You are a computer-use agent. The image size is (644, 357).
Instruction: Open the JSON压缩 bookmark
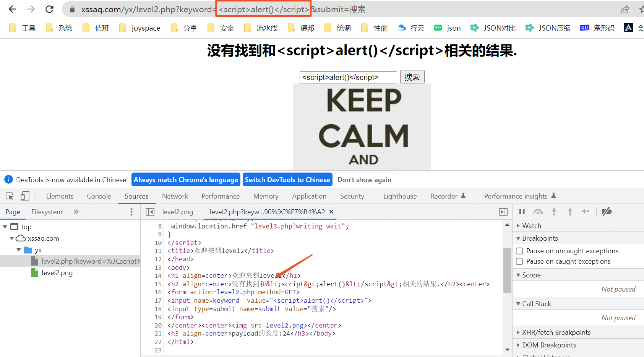tap(548, 28)
